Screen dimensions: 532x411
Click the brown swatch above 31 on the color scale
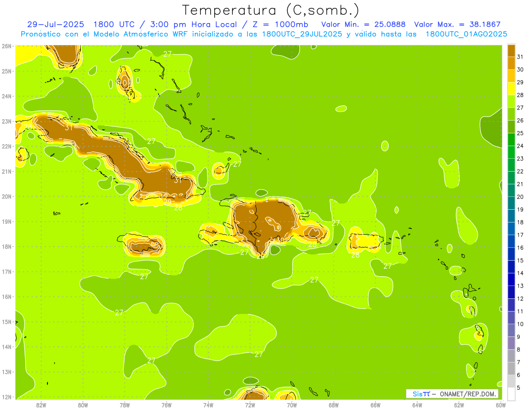511,51
